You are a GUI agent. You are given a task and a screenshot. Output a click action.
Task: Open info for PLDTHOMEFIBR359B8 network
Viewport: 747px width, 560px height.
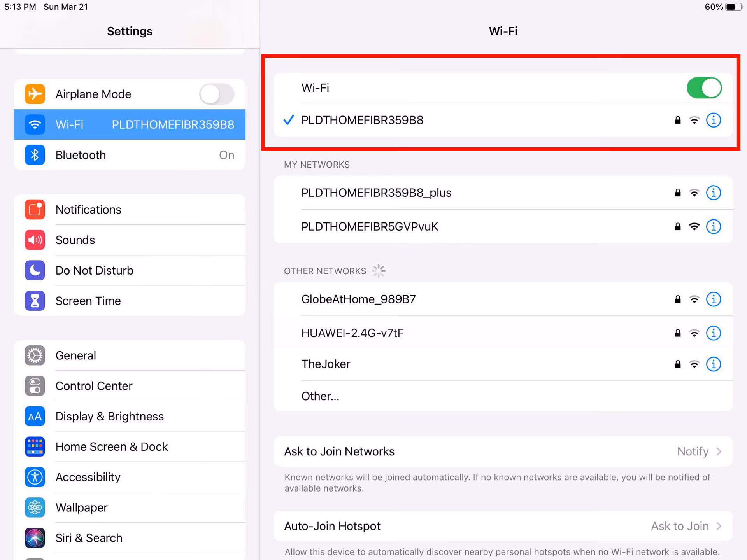click(x=714, y=120)
